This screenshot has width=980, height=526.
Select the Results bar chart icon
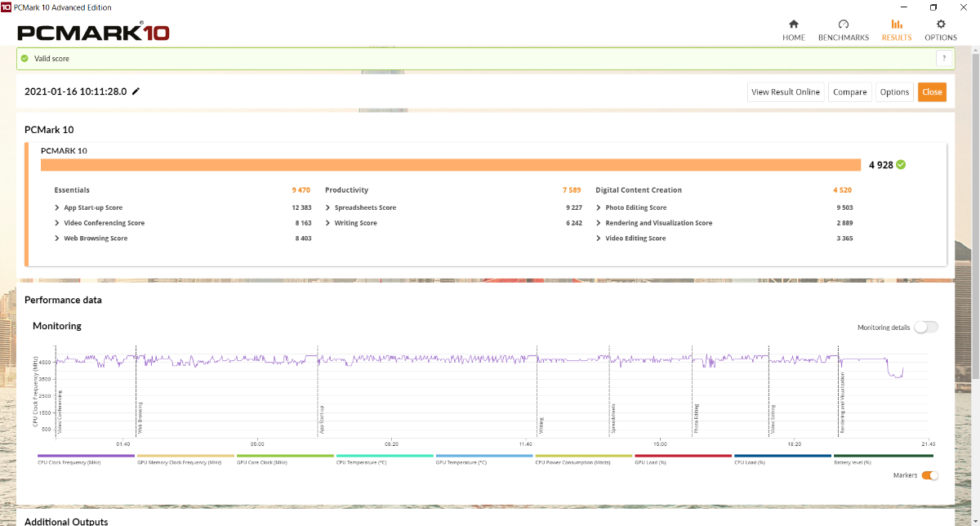[x=897, y=25]
